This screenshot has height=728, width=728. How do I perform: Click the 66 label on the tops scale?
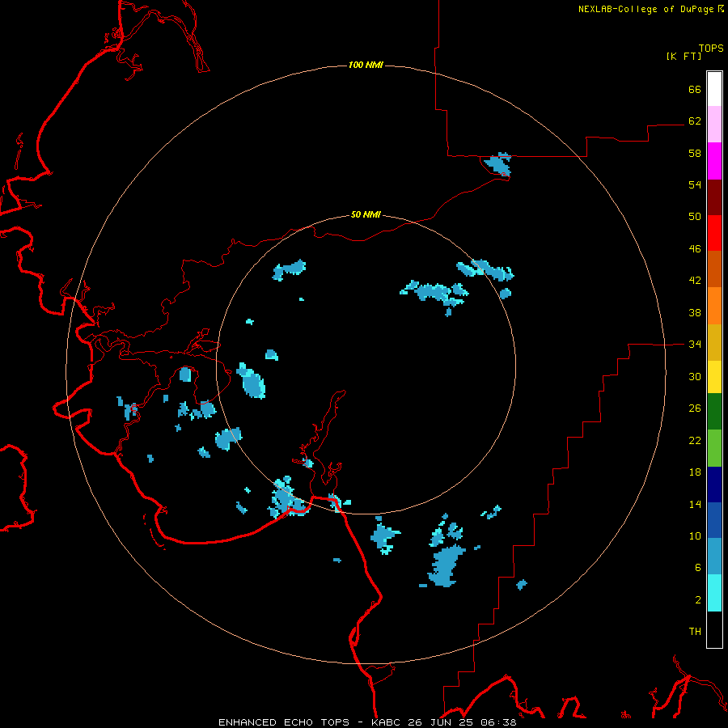click(x=695, y=89)
